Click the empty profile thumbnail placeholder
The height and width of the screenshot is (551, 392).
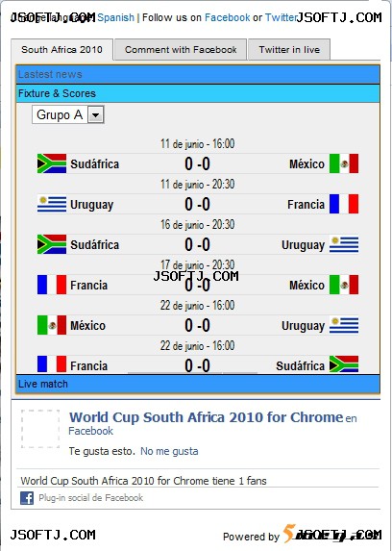[40, 429]
